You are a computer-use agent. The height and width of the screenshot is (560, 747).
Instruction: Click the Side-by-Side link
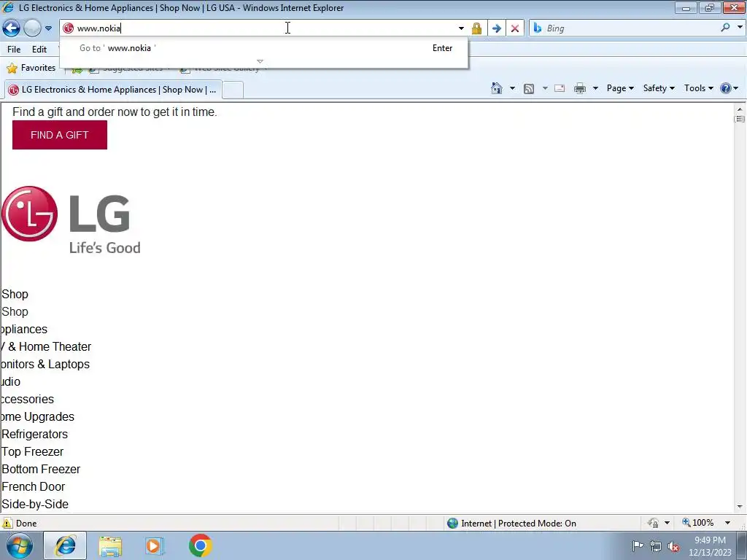35,505
